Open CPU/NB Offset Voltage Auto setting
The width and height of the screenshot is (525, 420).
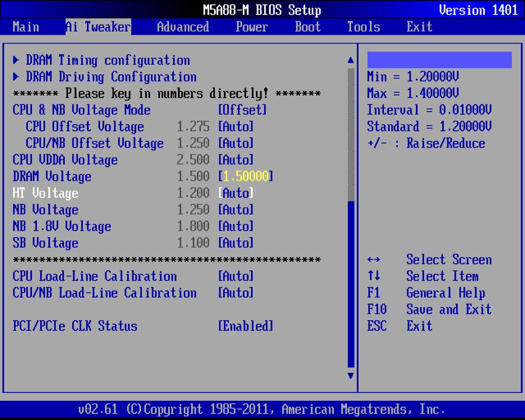[236, 143]
